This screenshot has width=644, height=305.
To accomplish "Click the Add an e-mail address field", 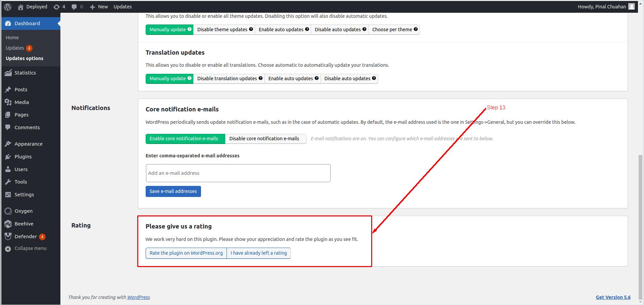I will click(x=238, y=173).
